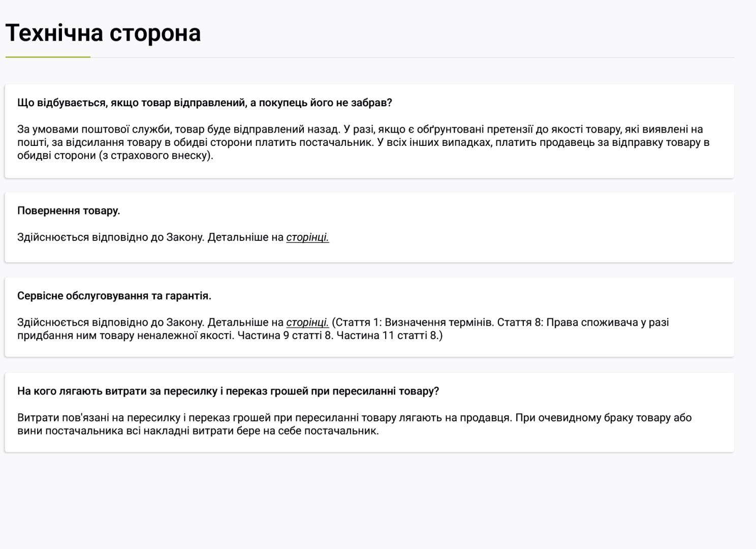Click the paragraph beginning Витрати пов'язані на пересилку

click(355, 424)
